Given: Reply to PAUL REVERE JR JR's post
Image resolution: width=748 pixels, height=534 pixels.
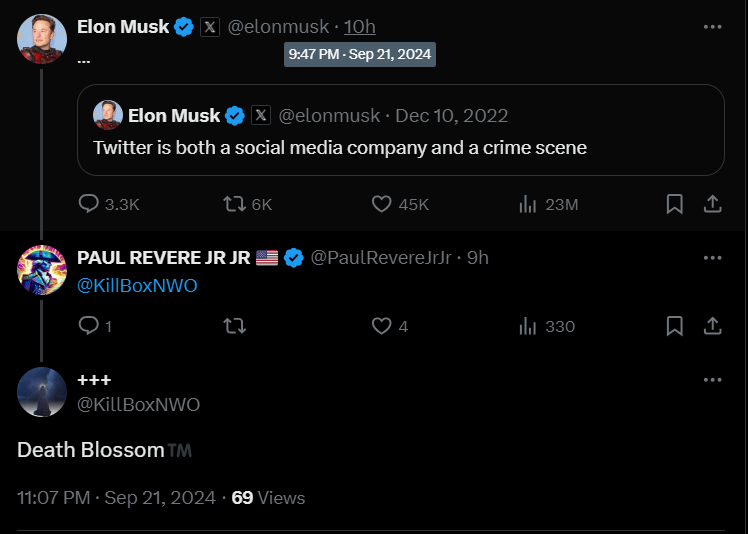Looking at the screenshot, I should pos(89,326).
